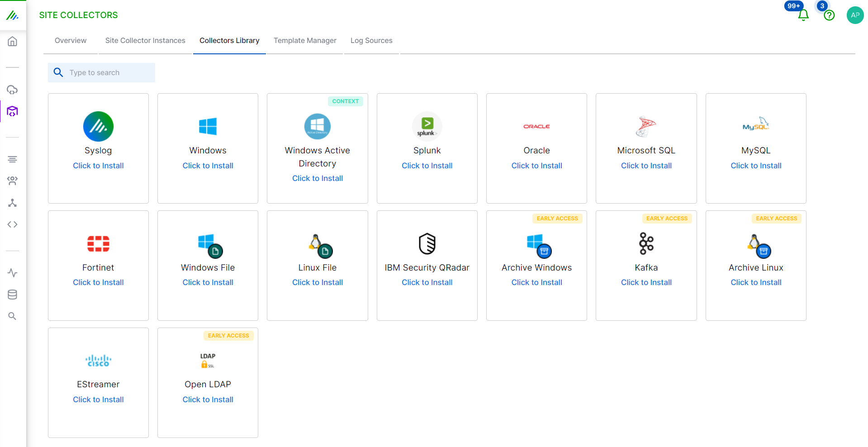Open the help question mark icon

(x=829, y=15)
